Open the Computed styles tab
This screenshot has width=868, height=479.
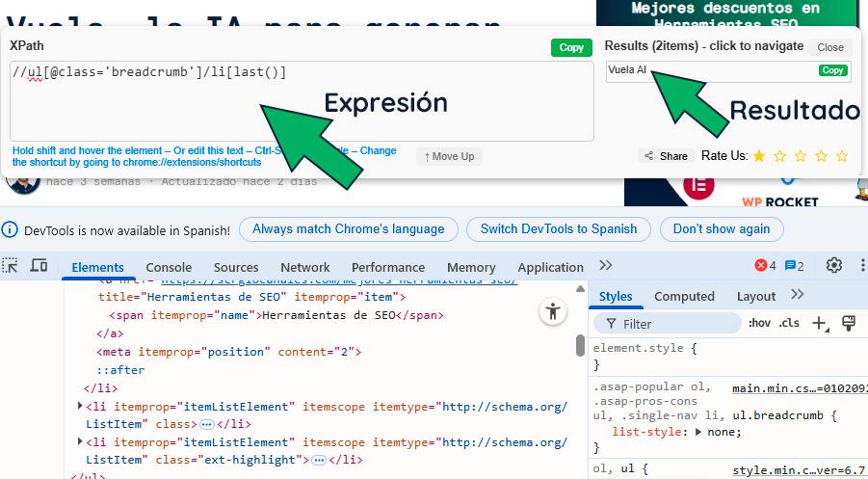click(684, 296)
